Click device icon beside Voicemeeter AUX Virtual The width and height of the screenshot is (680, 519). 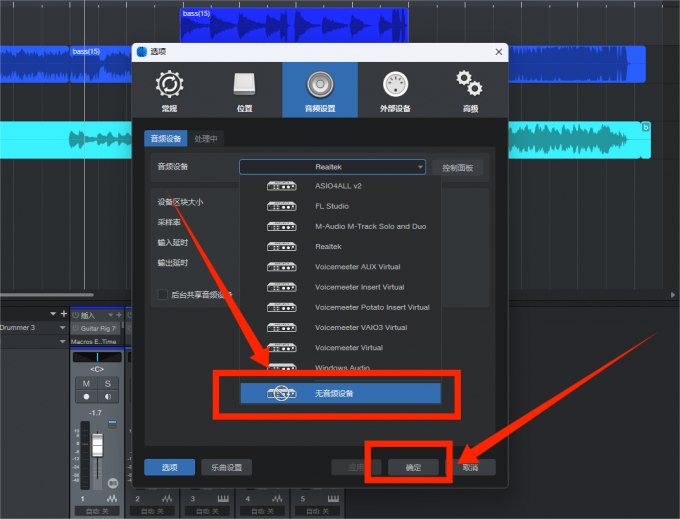pyautogui.click(x=281, y=267)
